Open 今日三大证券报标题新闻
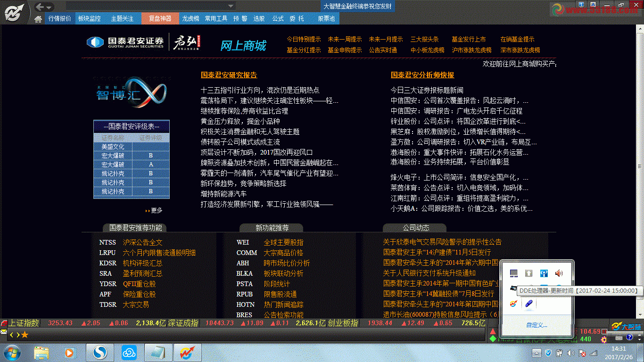Viewport: 644px width, 362px height. (427, 90)
